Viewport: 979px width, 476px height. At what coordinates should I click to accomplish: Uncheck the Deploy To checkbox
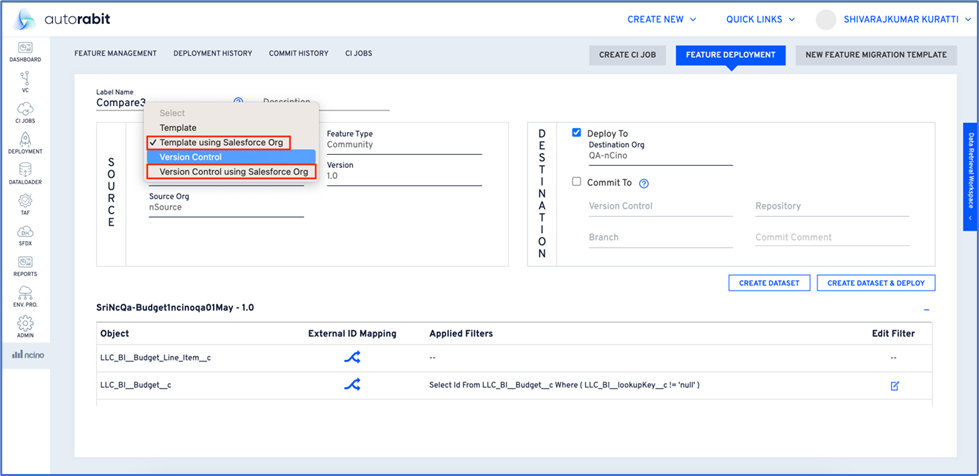pyautogui.click(x=576, y=132)
